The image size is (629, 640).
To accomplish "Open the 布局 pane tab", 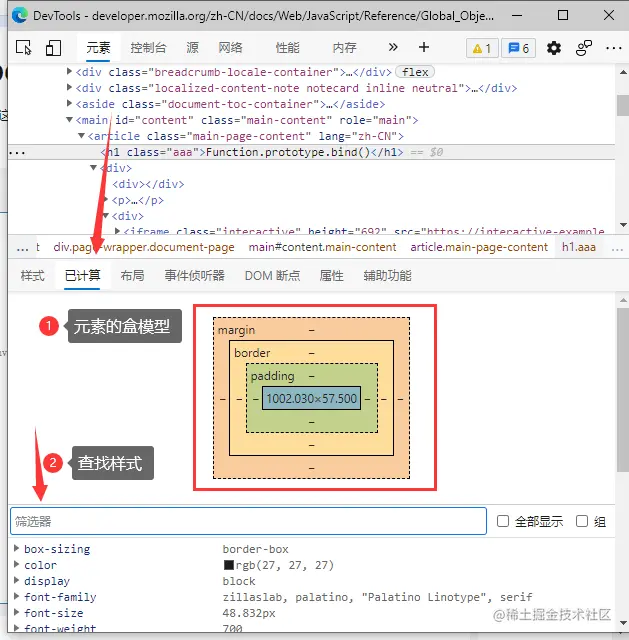I will (x=132, y=276).
